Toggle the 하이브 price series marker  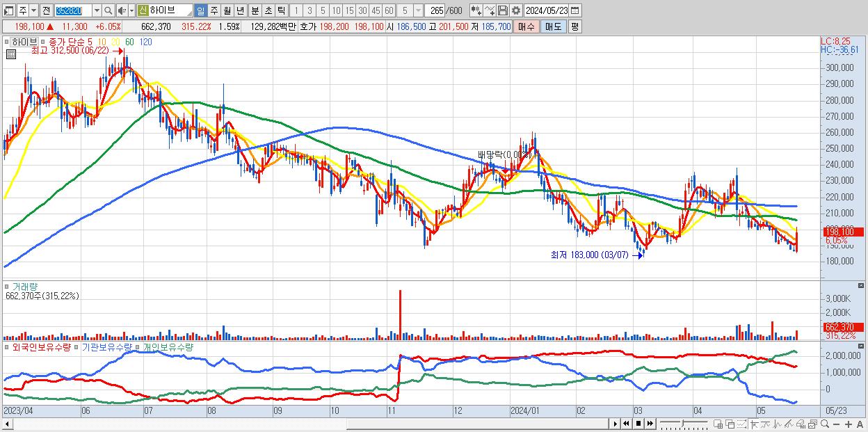coord(7,42)
